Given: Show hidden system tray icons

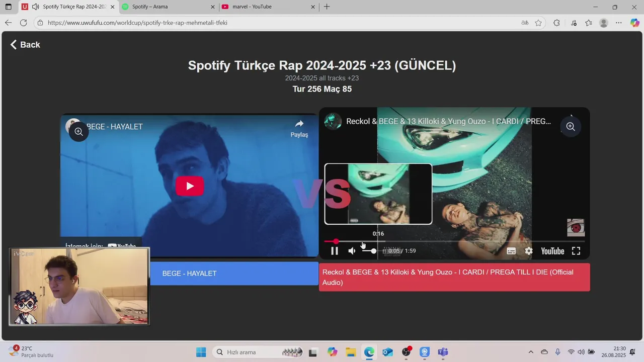Looking at the screenshot, I should coord(531,352).
